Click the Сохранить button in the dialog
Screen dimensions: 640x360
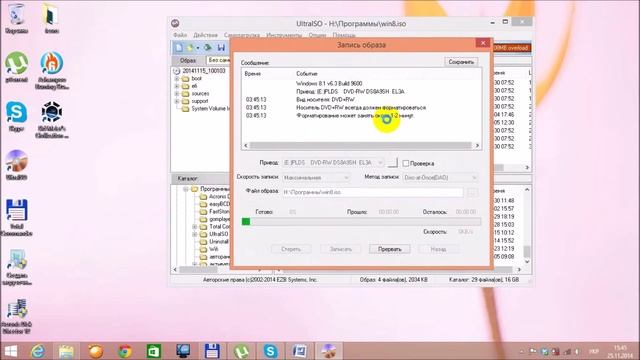point(461,62)
